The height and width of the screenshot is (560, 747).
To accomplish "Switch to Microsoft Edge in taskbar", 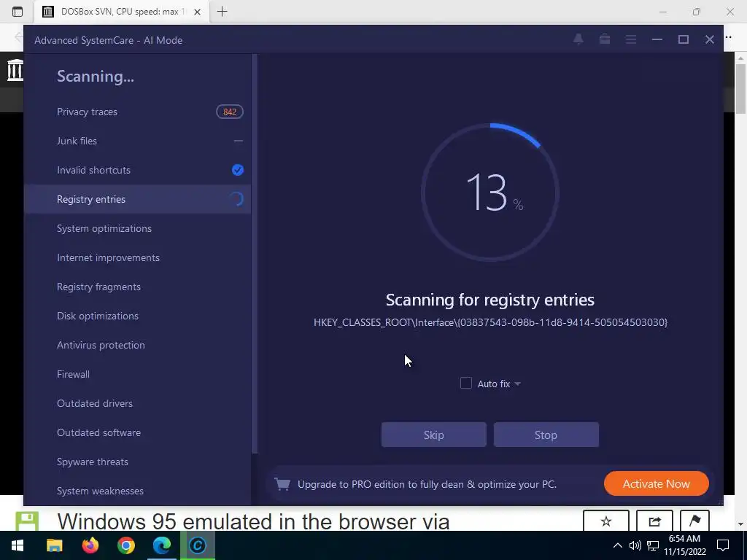I will click(x=161, y=545).
